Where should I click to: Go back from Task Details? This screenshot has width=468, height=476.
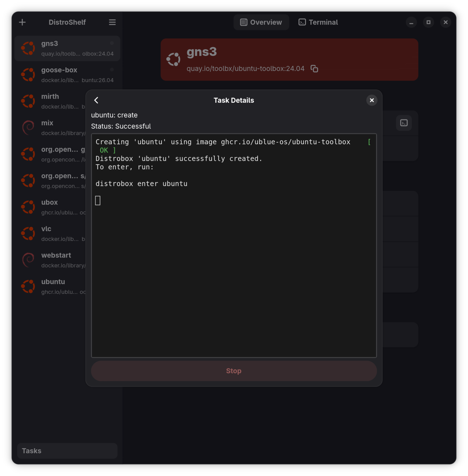[x=96, y=100]
